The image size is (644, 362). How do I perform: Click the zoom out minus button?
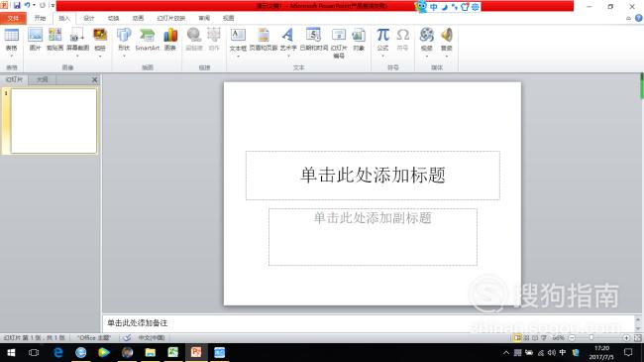coord(572,338)
